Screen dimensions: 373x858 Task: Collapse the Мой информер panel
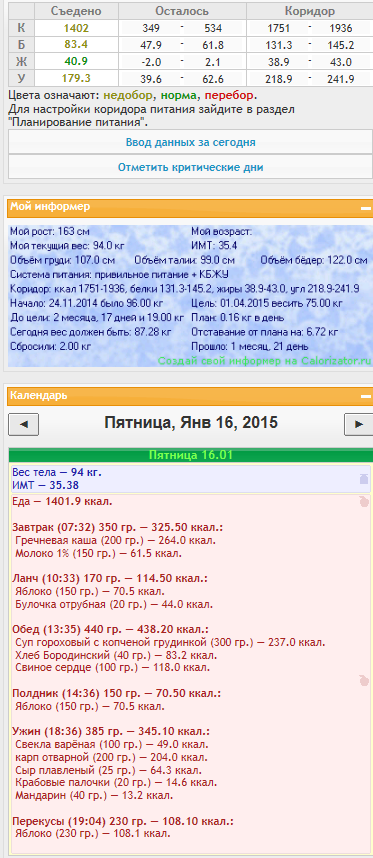[x=365, y=208]
